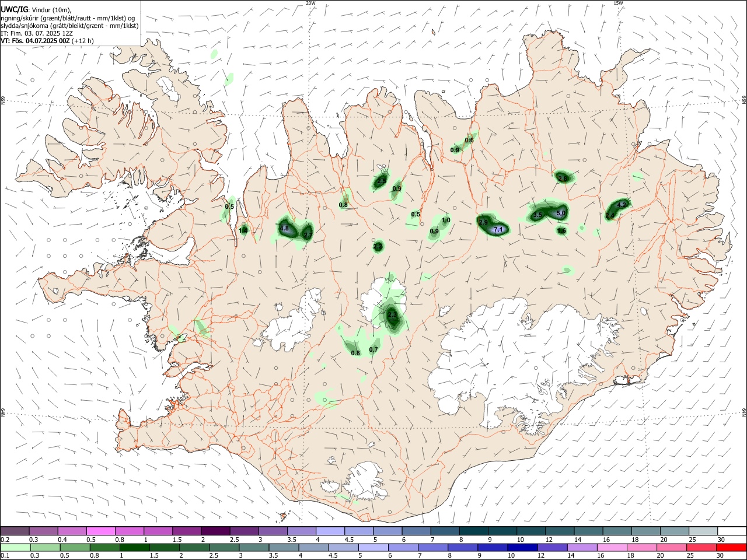This screenshot has width=747, height=560.
Task: Click the 'VT: Fös. 04.07.2025 00Z' line
Action: (36, 41)
